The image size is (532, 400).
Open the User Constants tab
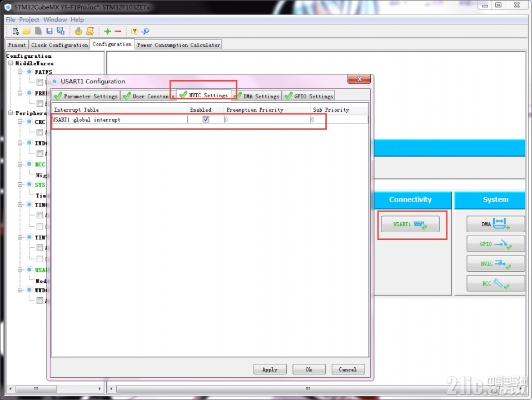[x=149, y=96]
